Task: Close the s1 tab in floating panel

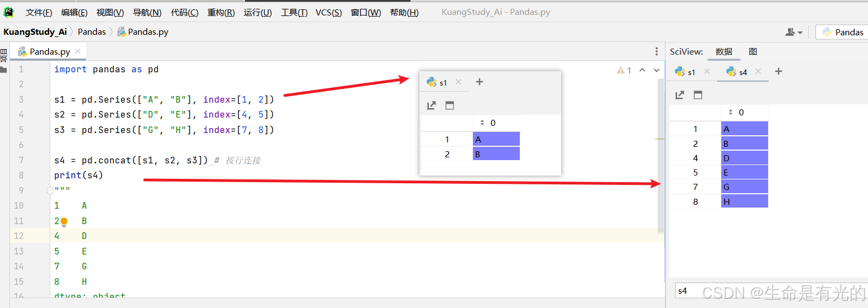Action: 459,82
